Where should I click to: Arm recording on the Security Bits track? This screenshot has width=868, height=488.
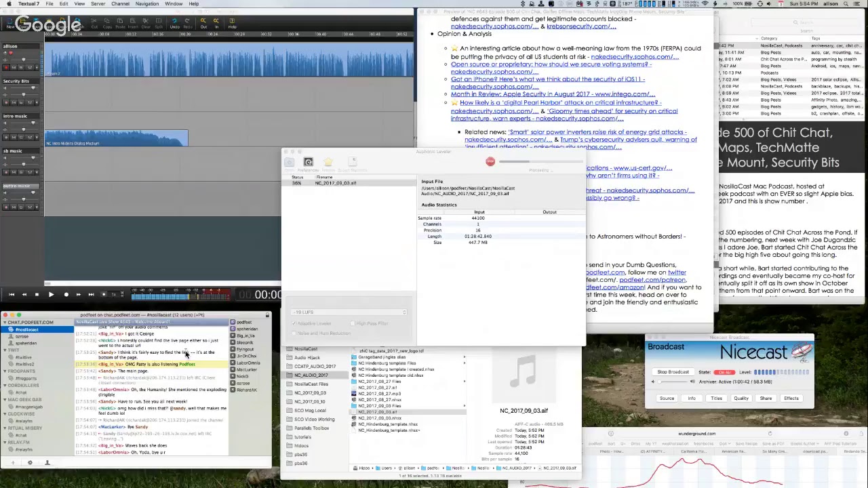(5, 102)
